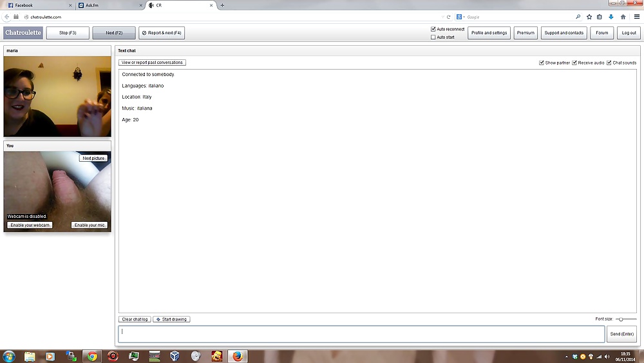Switch to the Ask.fm tab
Viewport: 644px width, 363px height.
tap(106, 5)
